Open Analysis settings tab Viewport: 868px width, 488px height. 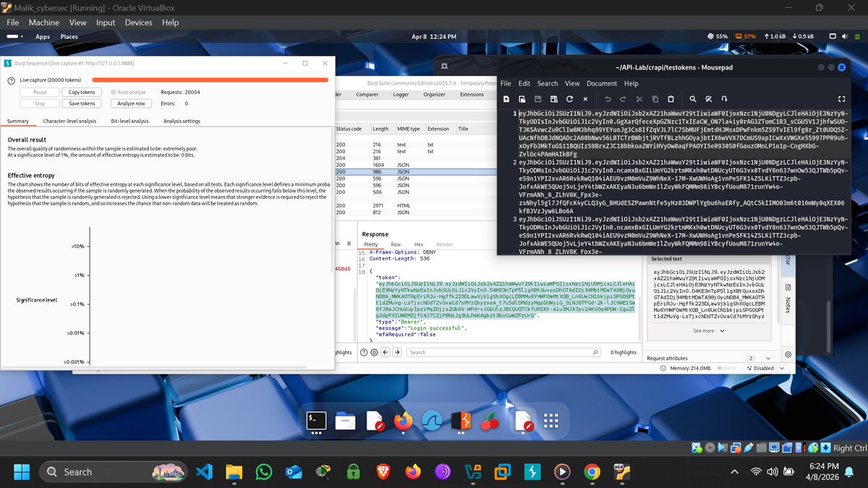(182, 121)
